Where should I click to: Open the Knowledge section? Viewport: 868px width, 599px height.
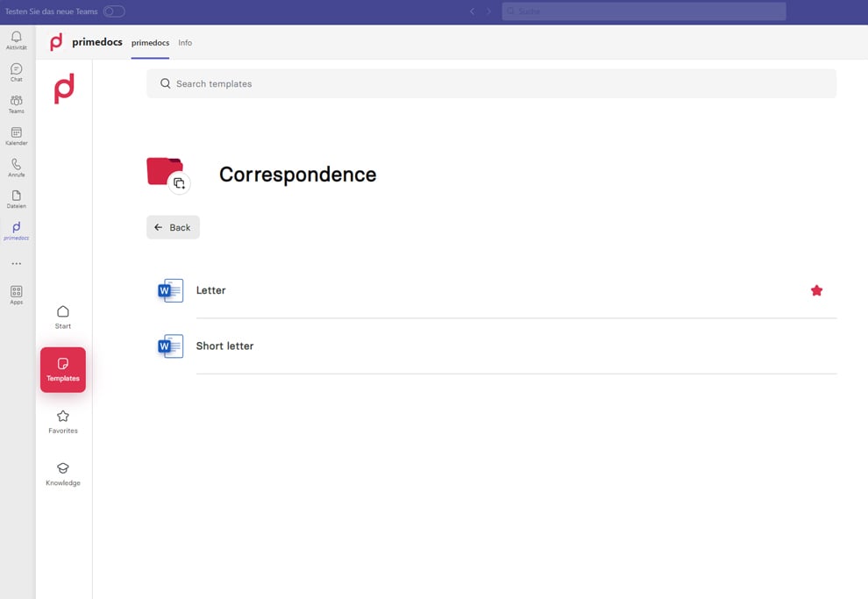[x=62, y=474]
